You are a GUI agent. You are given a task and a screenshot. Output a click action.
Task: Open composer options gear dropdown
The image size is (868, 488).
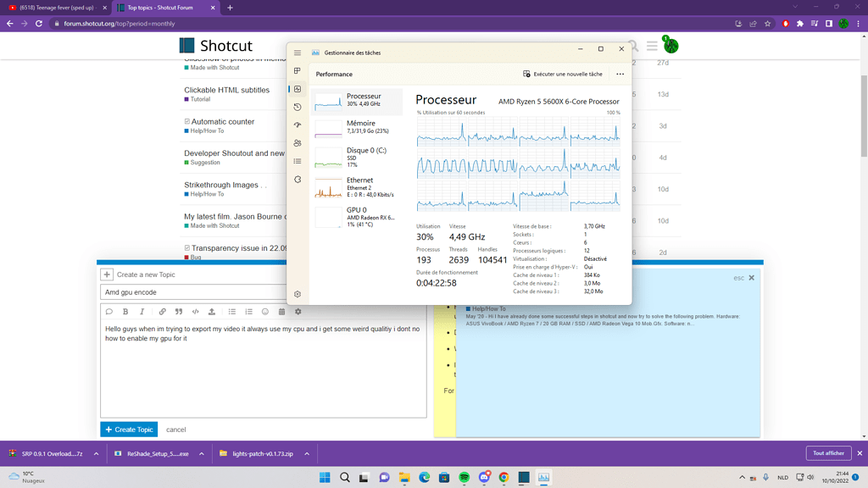click(298, 312)
